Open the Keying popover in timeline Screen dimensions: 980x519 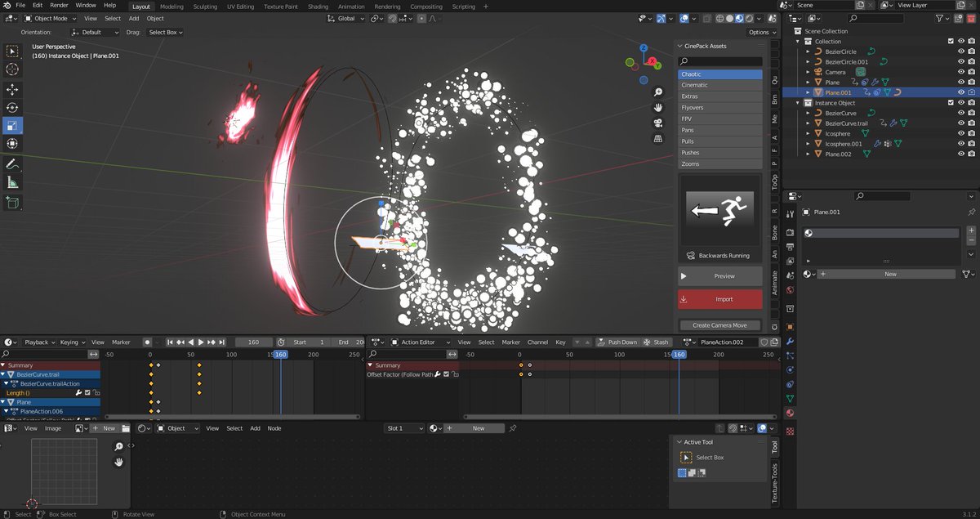coord(71,342)
